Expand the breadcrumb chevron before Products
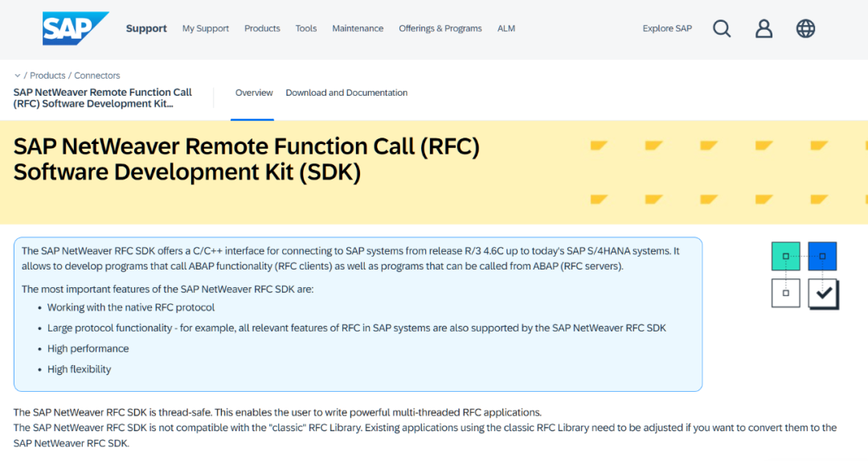The image size is (868, 461). click(18, 76)
